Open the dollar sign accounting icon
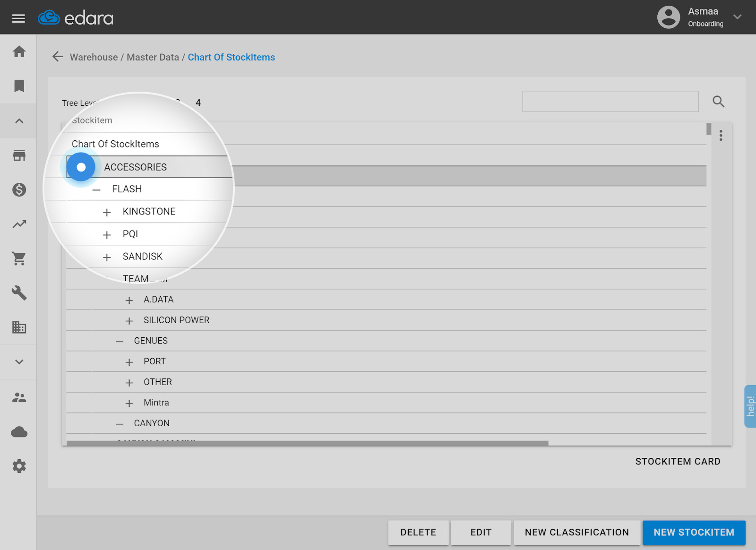The width and height of the screenshot is (756, 550). [19, 190]
